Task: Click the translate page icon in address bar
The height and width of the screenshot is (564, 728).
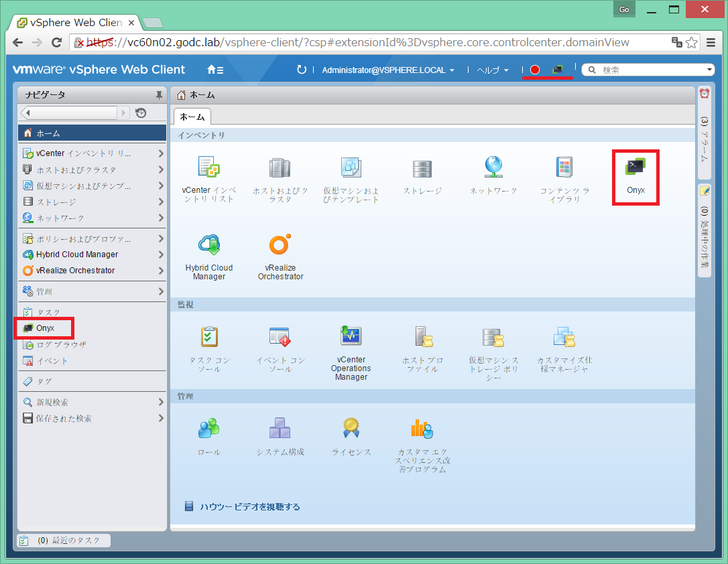Action: (677, 43)
